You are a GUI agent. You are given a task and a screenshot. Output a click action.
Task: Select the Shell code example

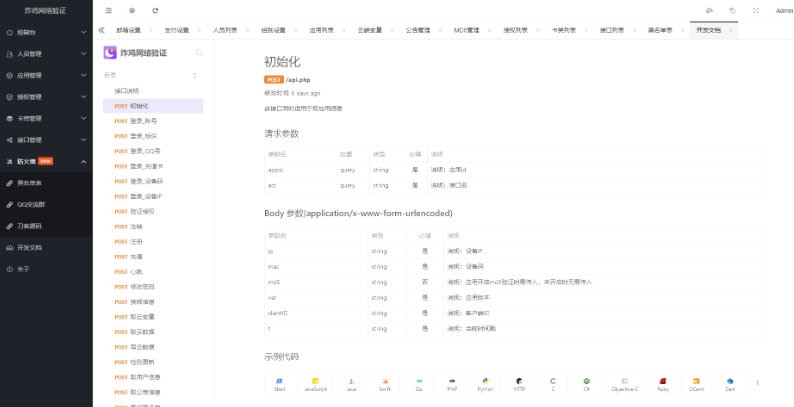point(280,384)
